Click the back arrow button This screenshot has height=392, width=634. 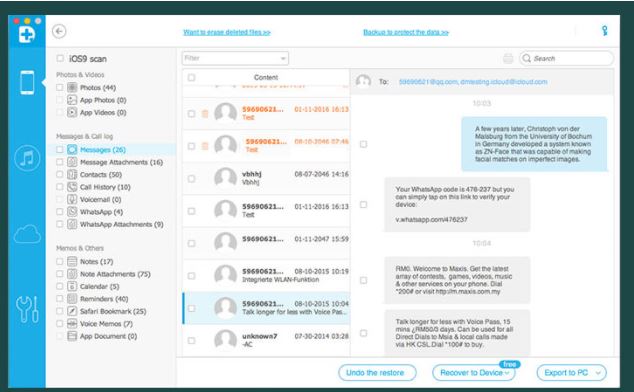[x=59, y=31]
